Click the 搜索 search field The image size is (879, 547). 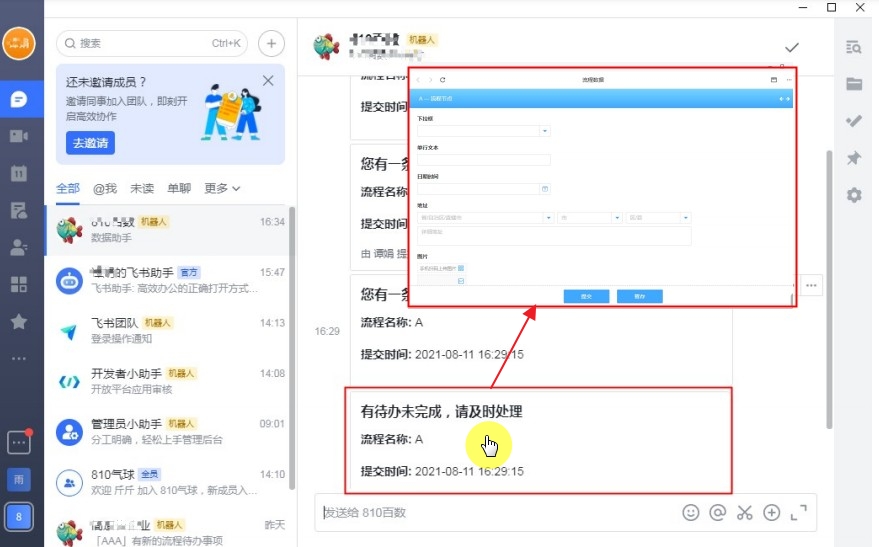pos(150,43)
